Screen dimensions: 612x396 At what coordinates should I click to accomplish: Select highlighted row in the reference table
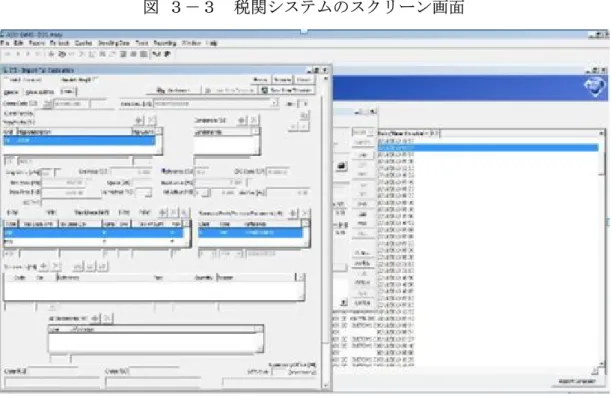tap(250, 233)
